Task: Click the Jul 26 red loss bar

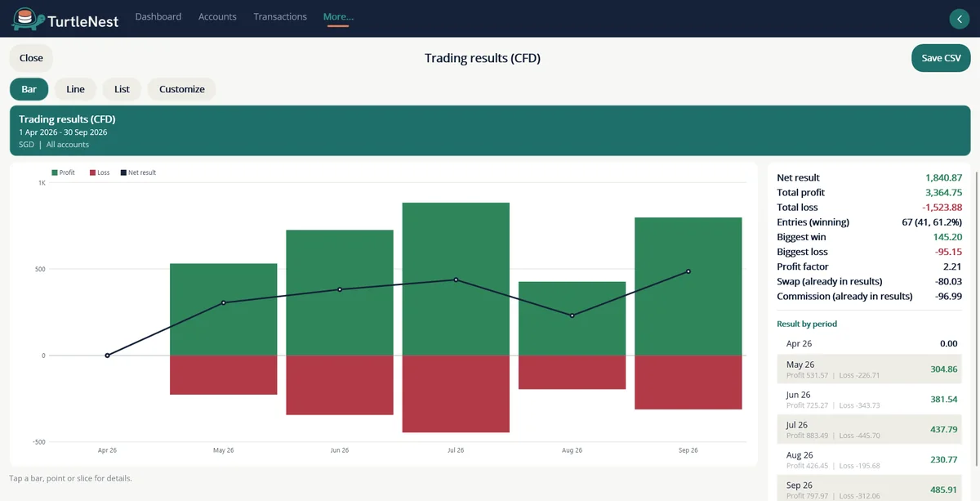Action: tap(456, 394)
